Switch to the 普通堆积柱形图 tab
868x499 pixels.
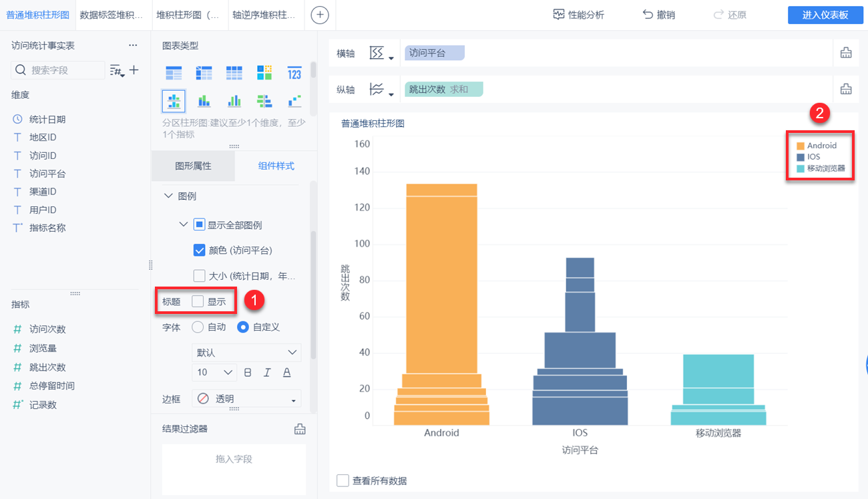tap(37, 15)
